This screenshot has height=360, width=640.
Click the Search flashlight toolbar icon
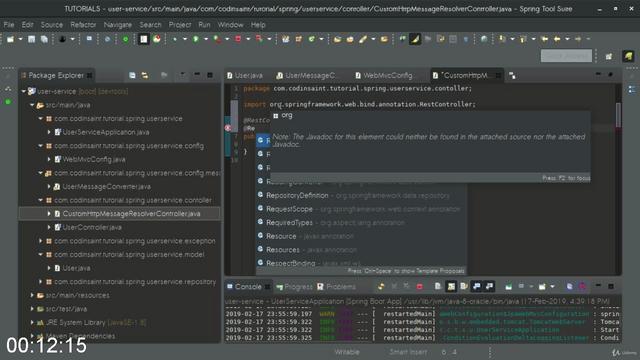(x=362, y=39)
